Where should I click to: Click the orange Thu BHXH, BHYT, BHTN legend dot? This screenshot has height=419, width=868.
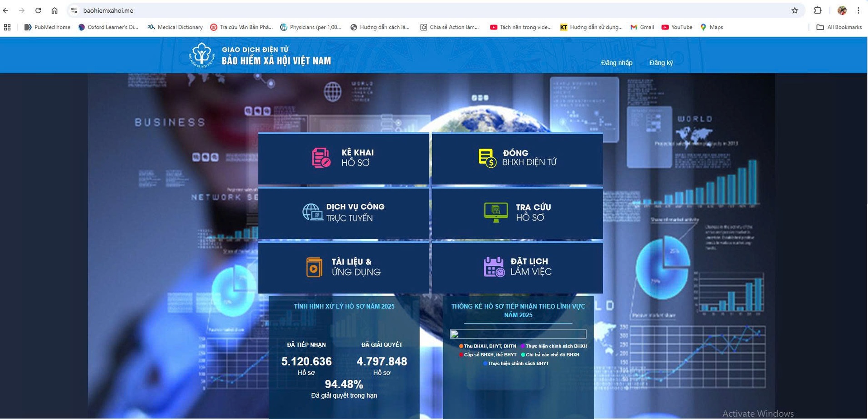coord(461,346)
